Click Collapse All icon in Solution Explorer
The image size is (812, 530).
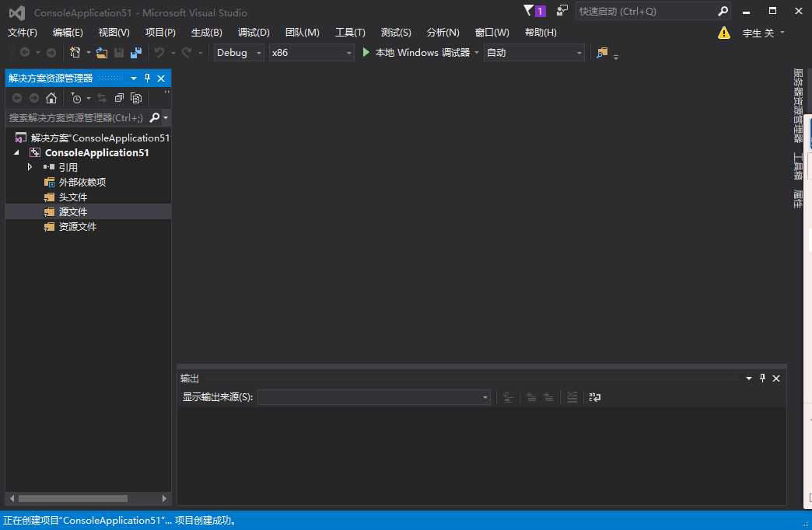[x=119, y=98]
